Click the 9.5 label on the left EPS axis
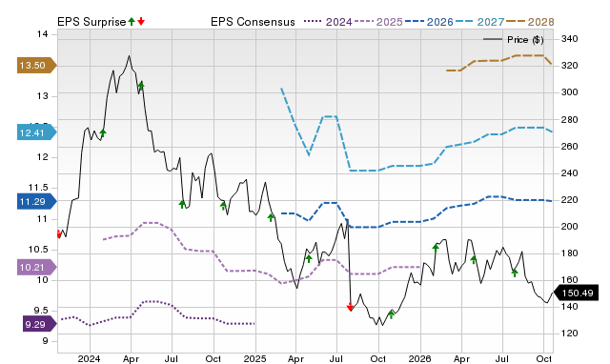610x364 pixels. pos(41,311)
